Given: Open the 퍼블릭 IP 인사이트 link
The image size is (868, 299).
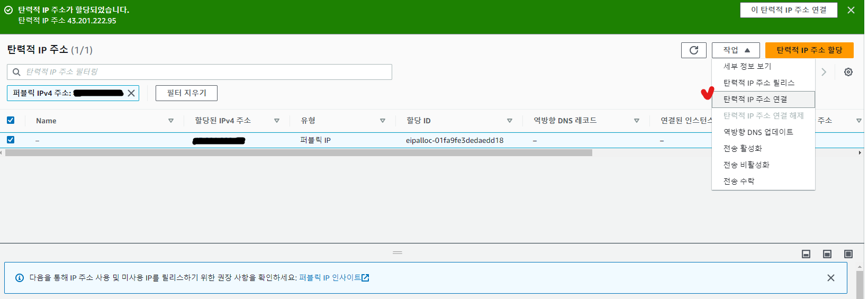Looking at the screenshot, I should [333, 278].
